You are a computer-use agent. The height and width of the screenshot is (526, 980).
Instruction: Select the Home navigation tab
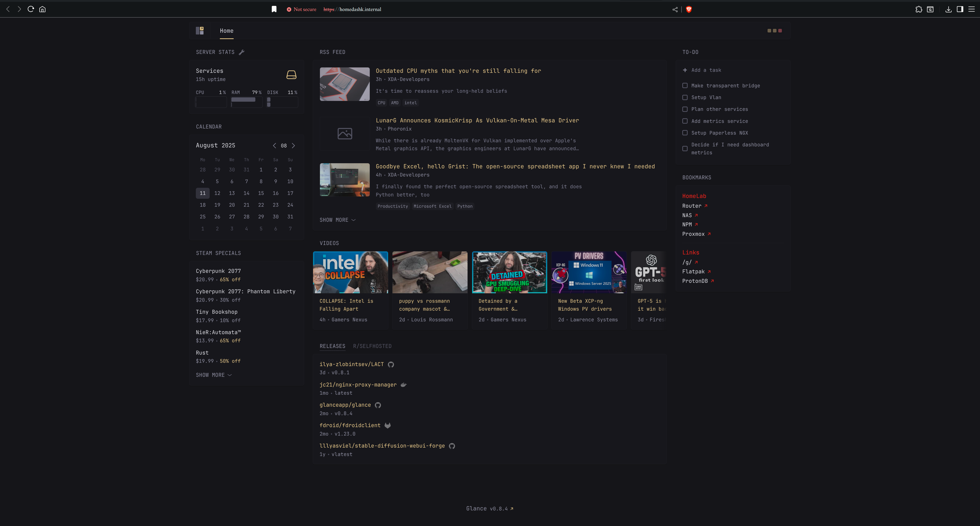tap(226, 31)
